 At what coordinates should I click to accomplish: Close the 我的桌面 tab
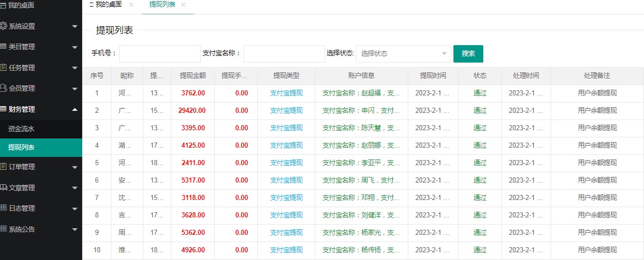point(131,5)
